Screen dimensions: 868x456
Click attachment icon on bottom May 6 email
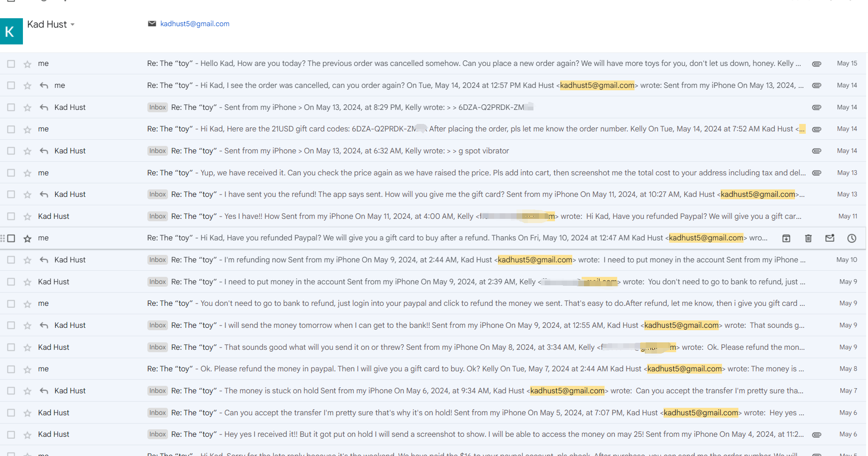point(817,434)
